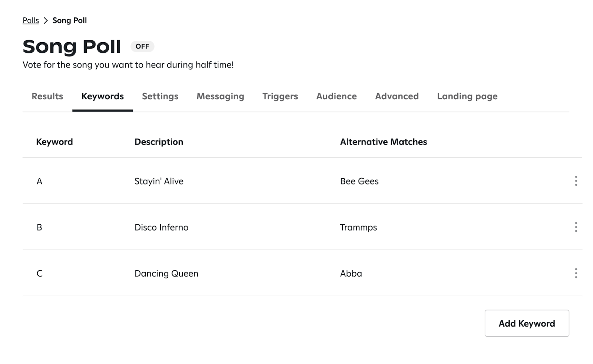Screen dimensions: 593x364
Task: Follow the Polls breadcrumb link
Action: [x=31, y=21]
